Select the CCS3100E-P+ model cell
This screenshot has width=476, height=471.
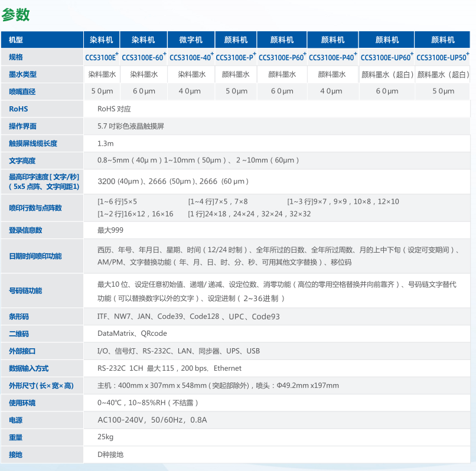(x=236, y=57)
